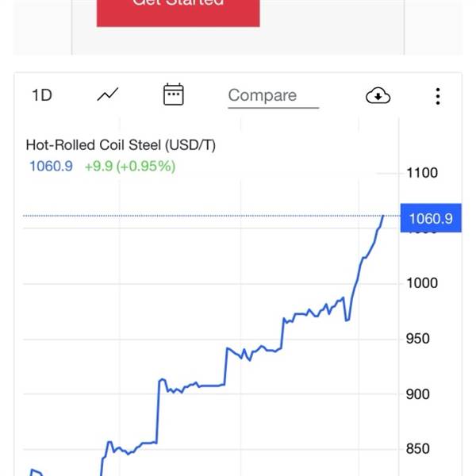Image resolution: width=476 pixels, height=476 pixels.
Task: Click the blue 1060.9 legend price
Action: 51,166
